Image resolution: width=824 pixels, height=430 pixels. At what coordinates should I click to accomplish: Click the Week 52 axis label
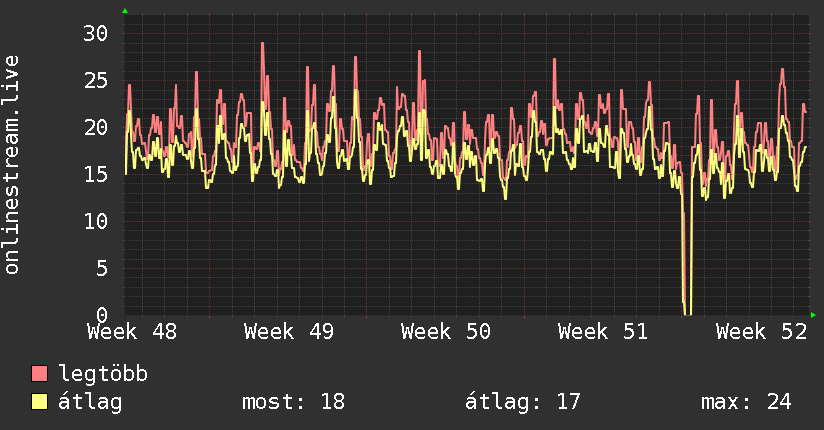tap(761, 332)
